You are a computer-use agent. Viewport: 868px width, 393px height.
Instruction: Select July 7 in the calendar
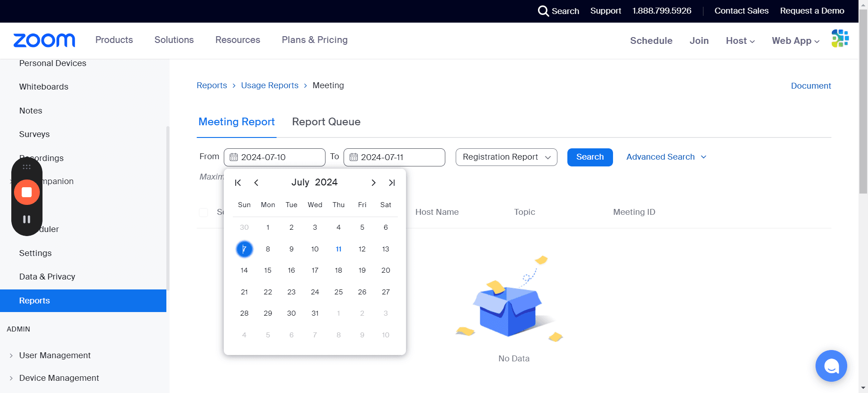(x=244, y=249)
